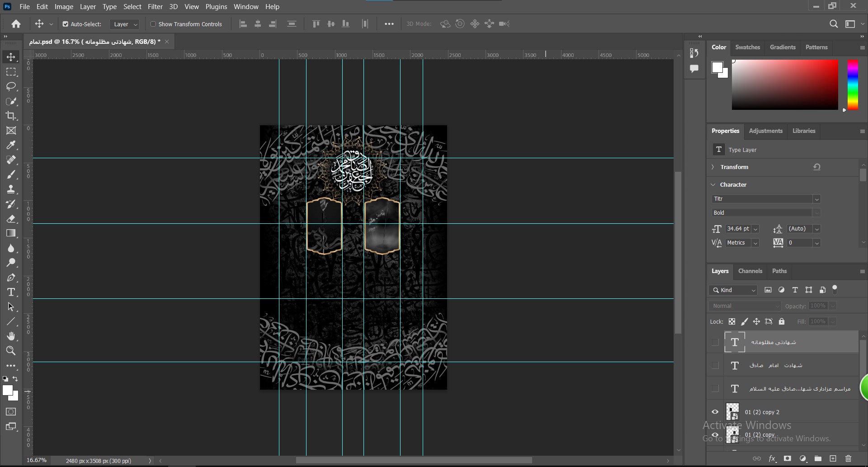Switch to the Swatches tab
This screenshot has width=868, height=467.
click(x=747, y=47)
